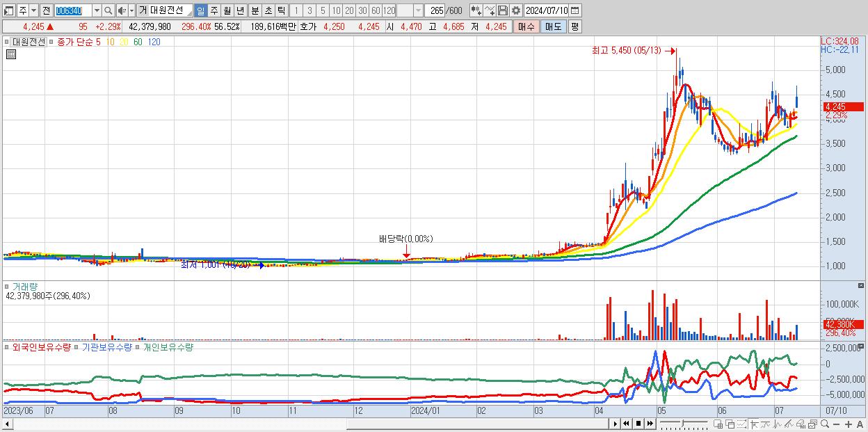Open the interval value dropdown arrow

click(x=418, y=10)
